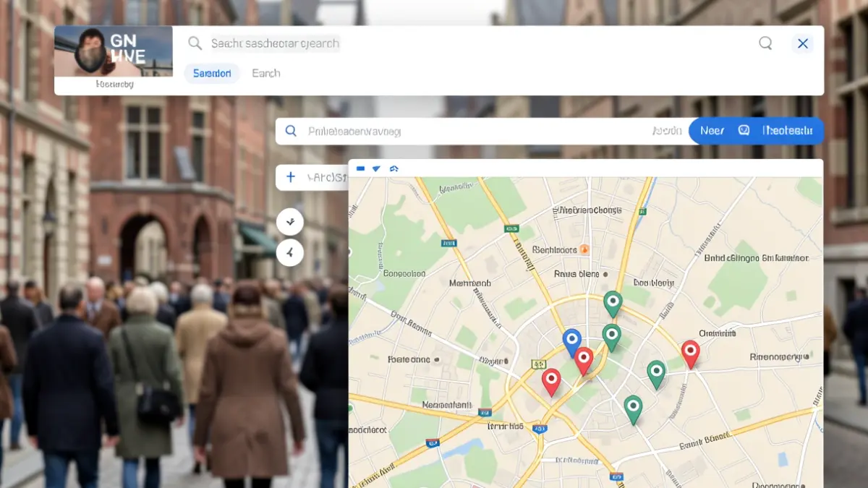This screenshot has width=868, height=488.
Task: Click the Raua blene label on the map
Action: pos(576,274)
